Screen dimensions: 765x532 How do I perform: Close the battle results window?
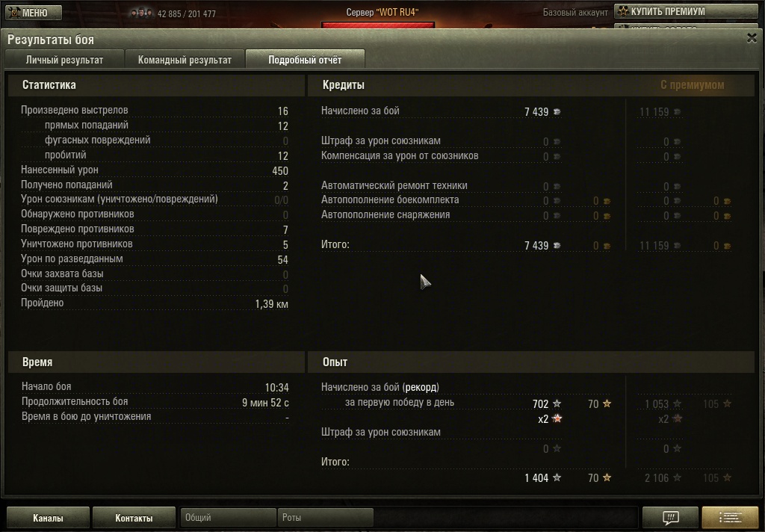752,38
